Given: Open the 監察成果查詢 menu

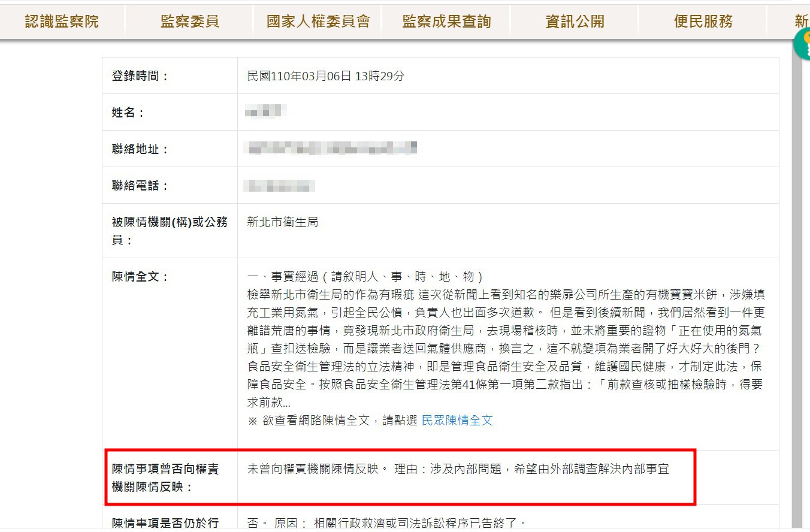Looking at the screenshot, I should (x=446, y=22).
